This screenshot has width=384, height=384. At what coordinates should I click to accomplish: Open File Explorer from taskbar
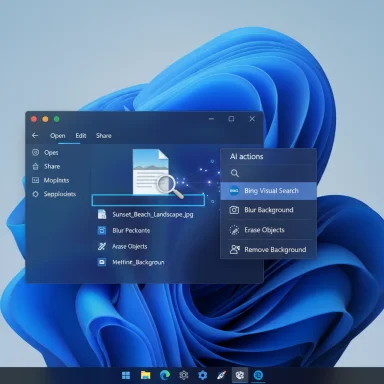pos(145,375)
